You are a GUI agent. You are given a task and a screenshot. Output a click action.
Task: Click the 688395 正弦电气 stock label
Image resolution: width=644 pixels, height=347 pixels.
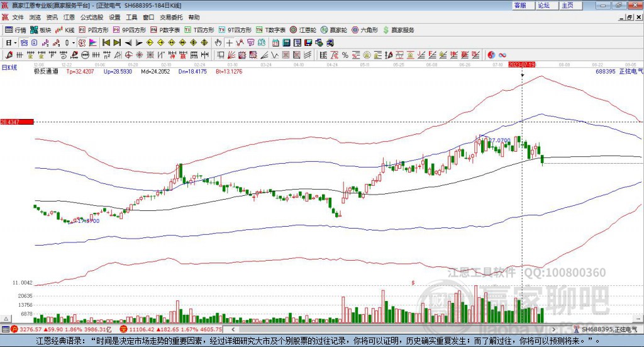click(619, 72)
